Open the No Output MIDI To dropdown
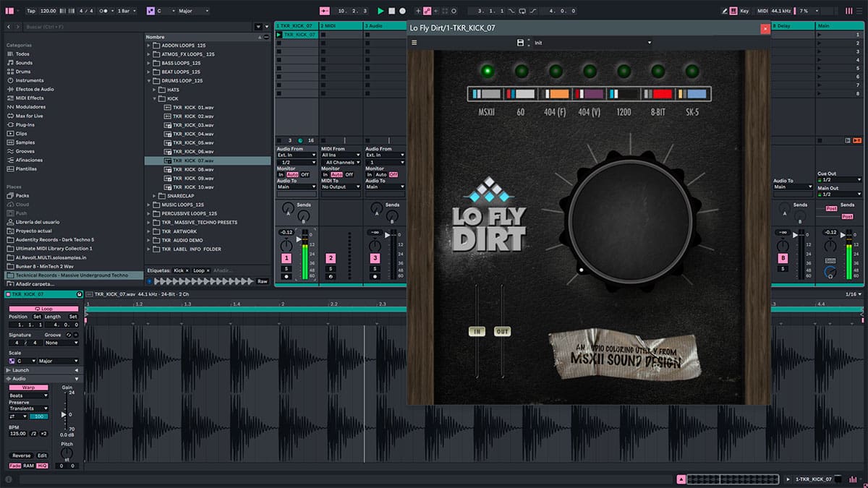The height and width of the screenshot is (488, 868). (x=341, y=187)
